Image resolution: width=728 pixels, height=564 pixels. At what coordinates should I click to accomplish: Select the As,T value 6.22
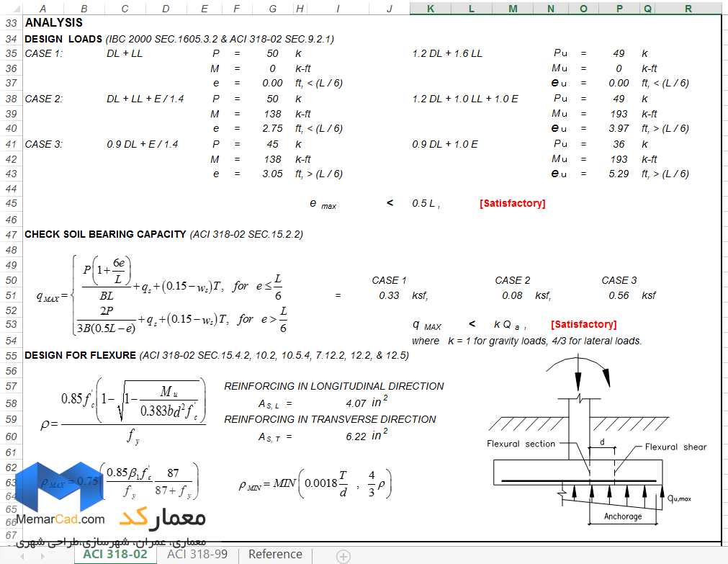[x=356, y=437]
